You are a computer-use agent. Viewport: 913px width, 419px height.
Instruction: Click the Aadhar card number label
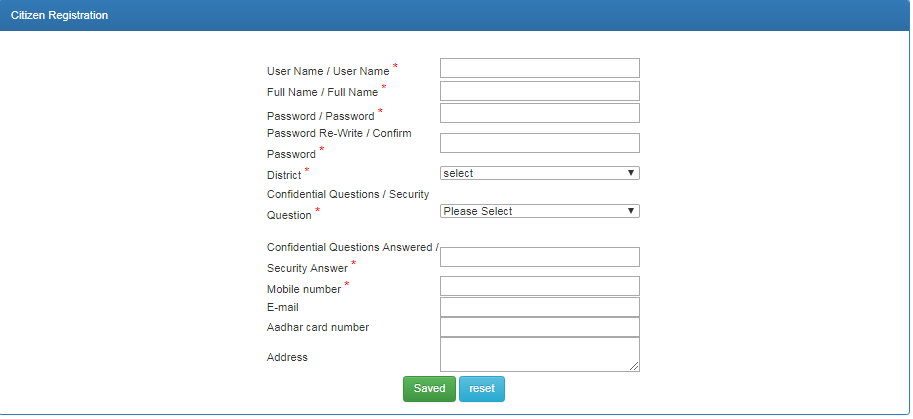pos(318,327)
